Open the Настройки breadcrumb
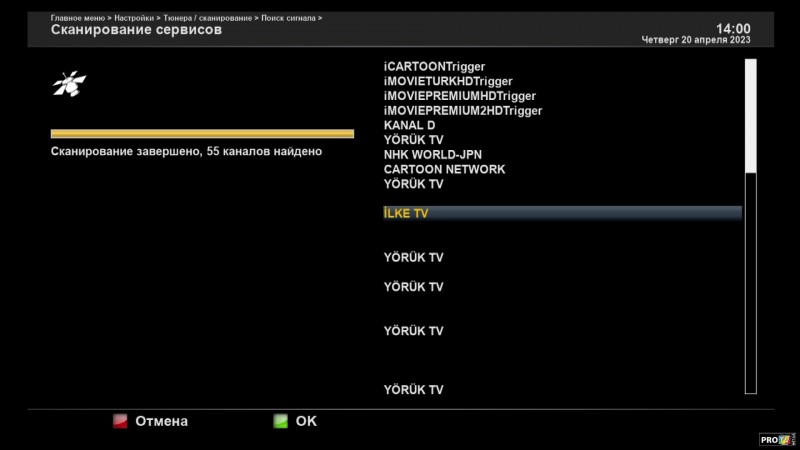Viewport: 800px width, 450px height. [133, 18]
